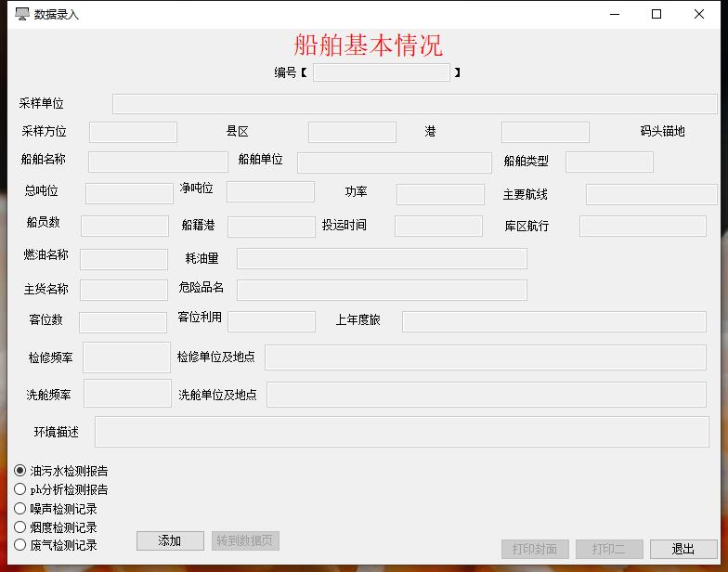Click the app icon in the title bar

click(x=22, y=14)
